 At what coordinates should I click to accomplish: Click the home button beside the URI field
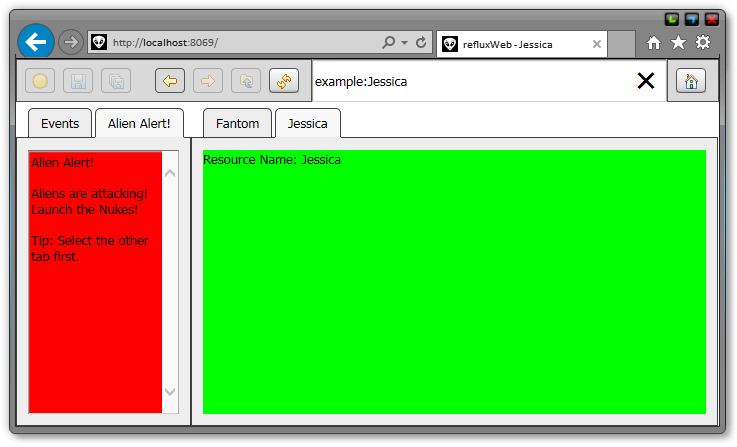691,81
